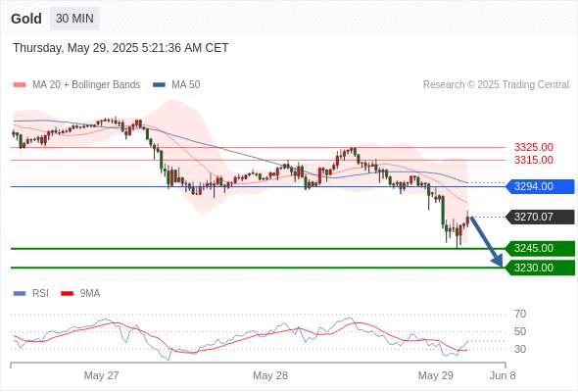Click the RSI 30 axis label

[x=520, y=349]
